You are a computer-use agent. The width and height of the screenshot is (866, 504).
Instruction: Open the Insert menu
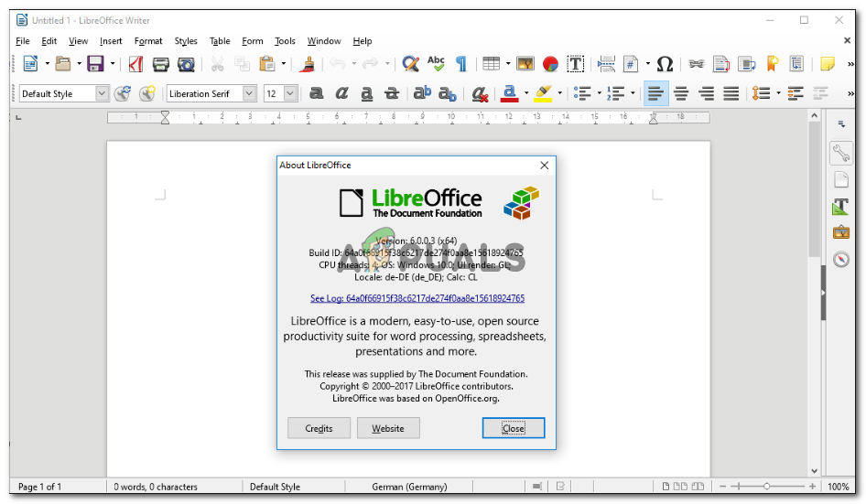pos(111,41)
